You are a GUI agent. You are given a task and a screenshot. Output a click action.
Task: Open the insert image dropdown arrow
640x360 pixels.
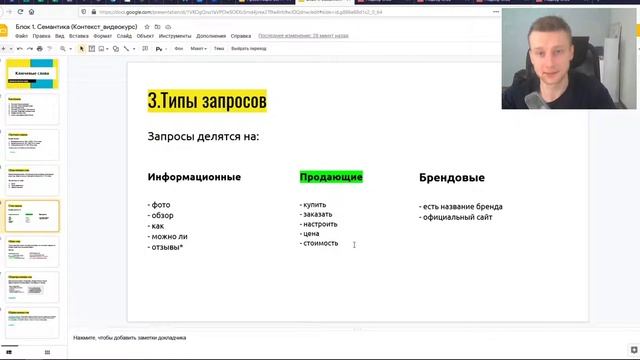(107, 49)
